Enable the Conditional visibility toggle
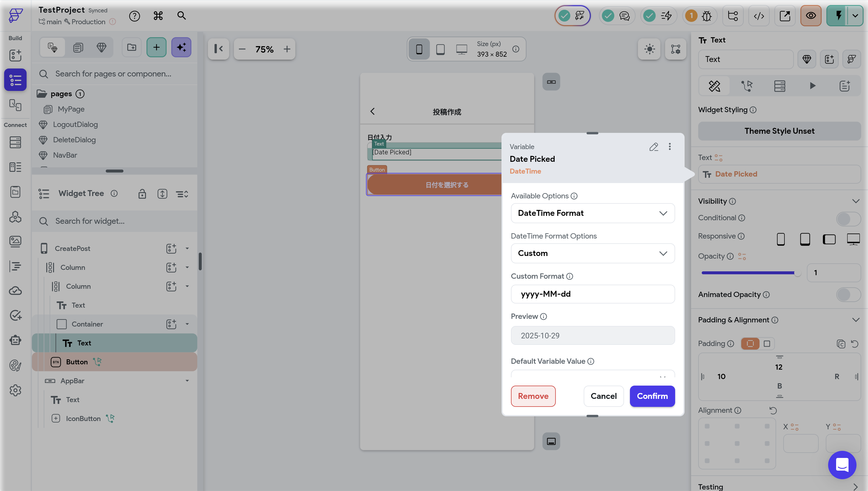Screen dimensions: 868x491 point(848,218)
